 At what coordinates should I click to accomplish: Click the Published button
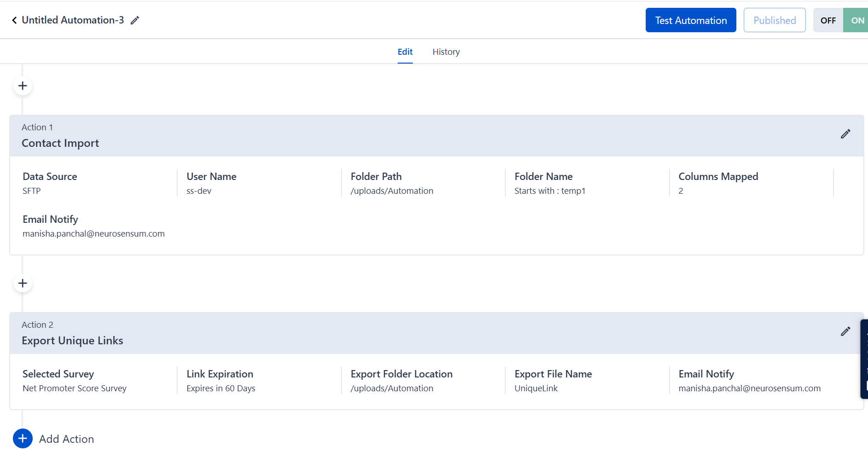[774, 20]
